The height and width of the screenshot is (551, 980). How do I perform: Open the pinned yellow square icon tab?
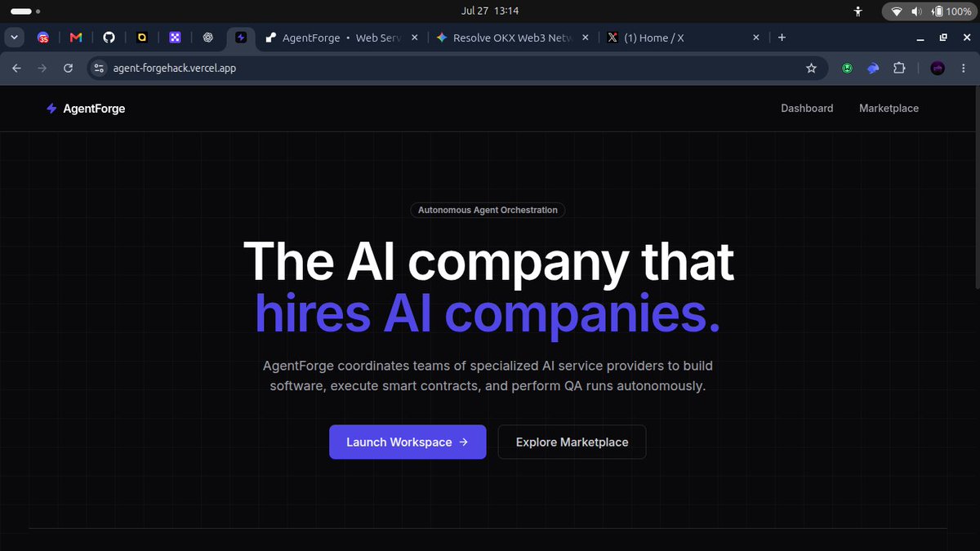click(142, 38)
